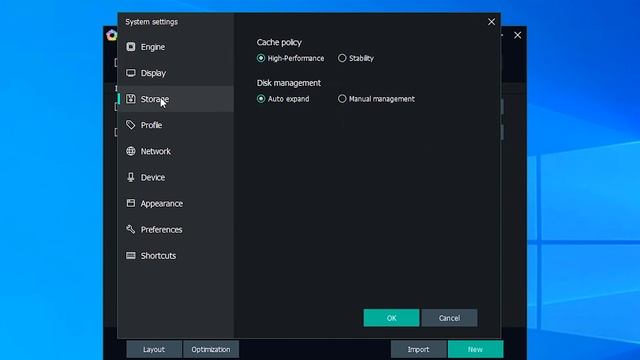Viewport: 640px width, 360px height.
Task: Click the Appearance window icon
Action: click(131, 203)
